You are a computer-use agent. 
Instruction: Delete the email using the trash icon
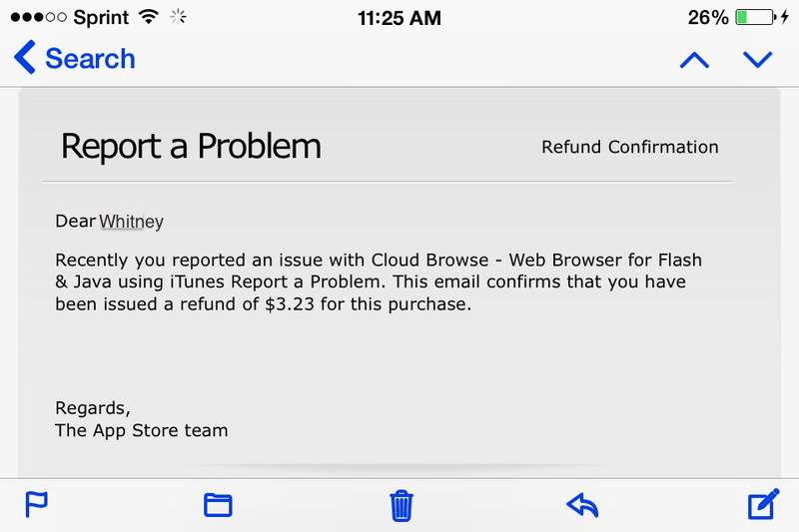(400, 505)
